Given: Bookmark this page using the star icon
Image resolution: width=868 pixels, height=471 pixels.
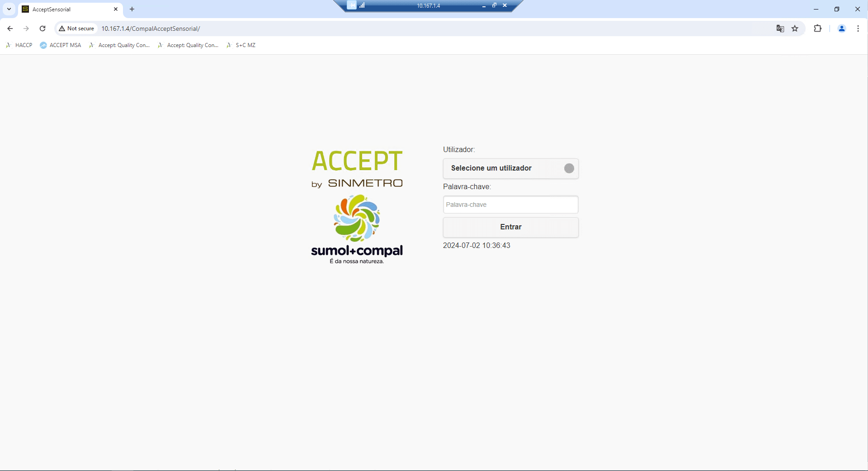Looking at the screenshot, I should pos(795,28).
